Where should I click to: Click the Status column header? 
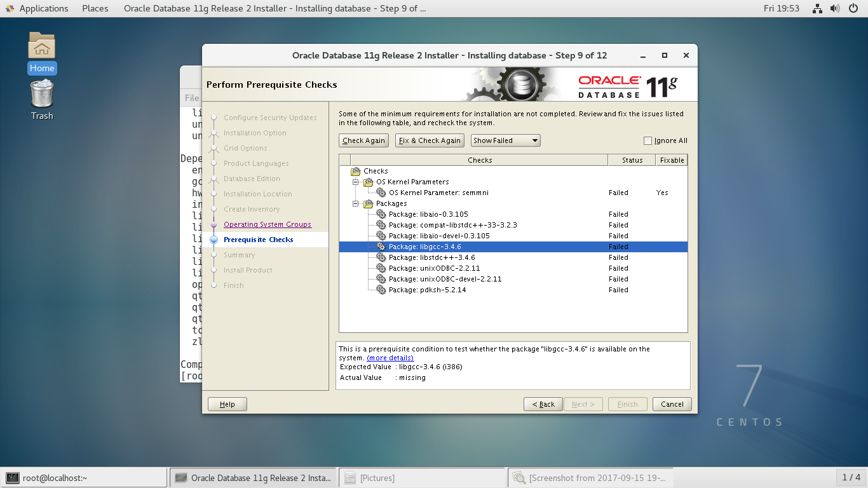[x=632, y=160]
